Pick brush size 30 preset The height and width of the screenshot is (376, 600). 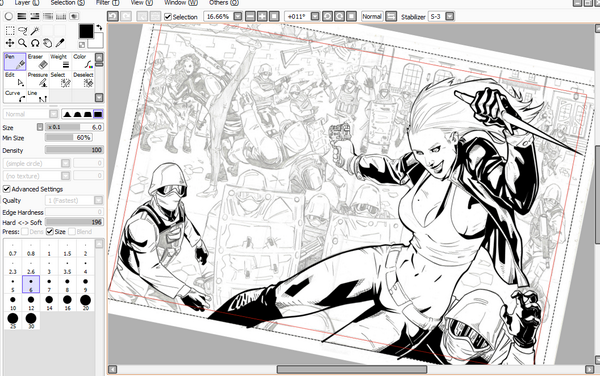(x=31, y=321)
